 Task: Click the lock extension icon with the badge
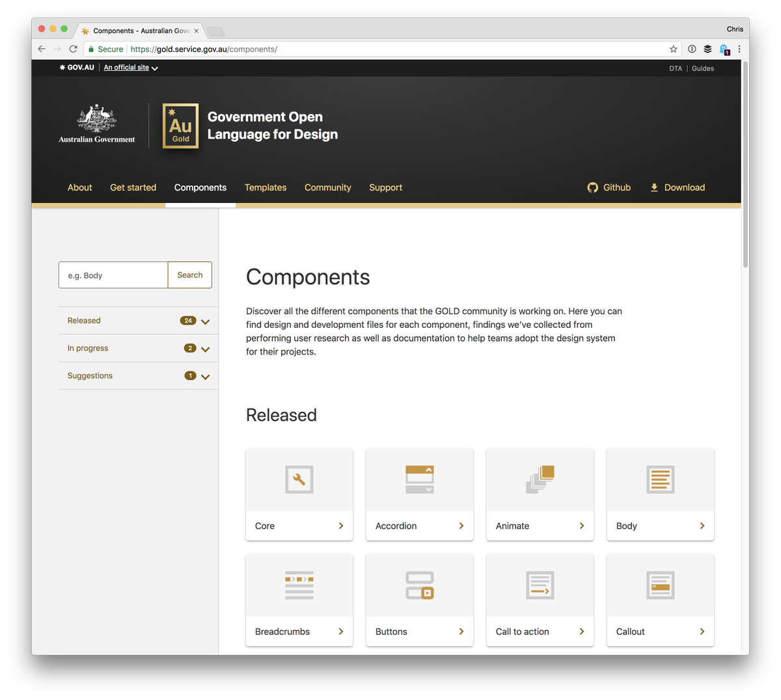pos(724,49)
